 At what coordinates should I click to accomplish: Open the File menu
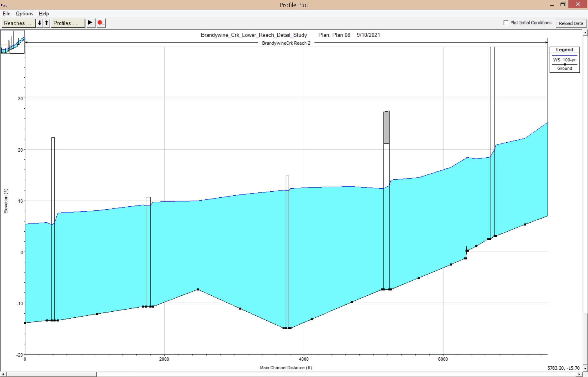[x=7, y=14]
